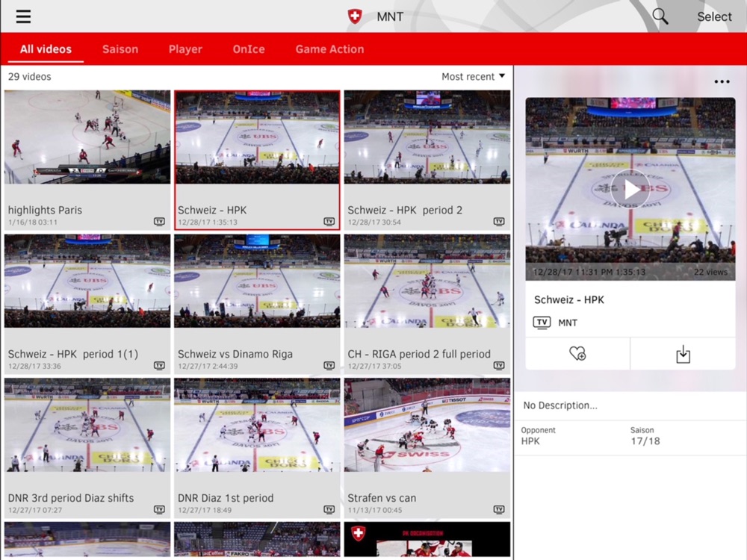Tap TV icon on Schweiz - HPK period 1(1) card
The image size is (747, 560).
coord(159,365)
